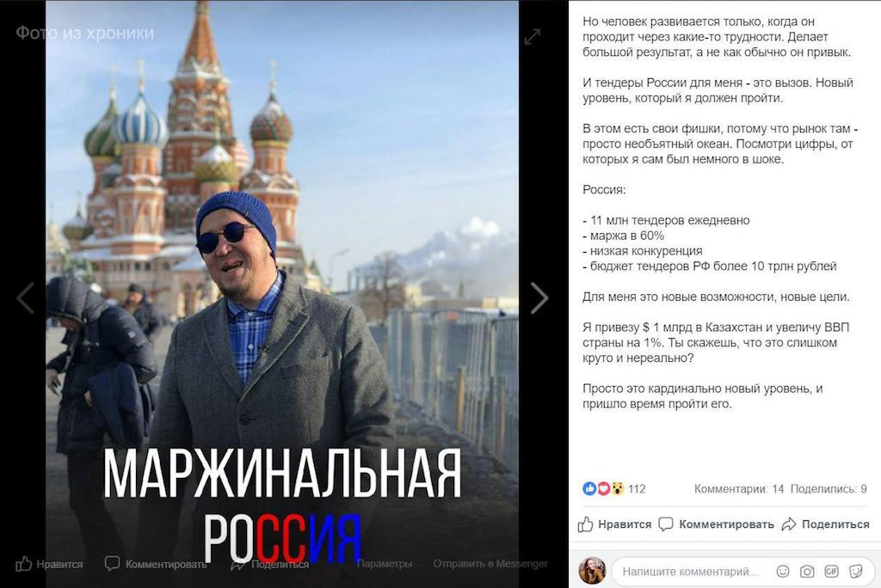Click Нравится on the photo overlay bar
Image resolution: width=881 pixels, height=588 pixels.
(49, 564)
